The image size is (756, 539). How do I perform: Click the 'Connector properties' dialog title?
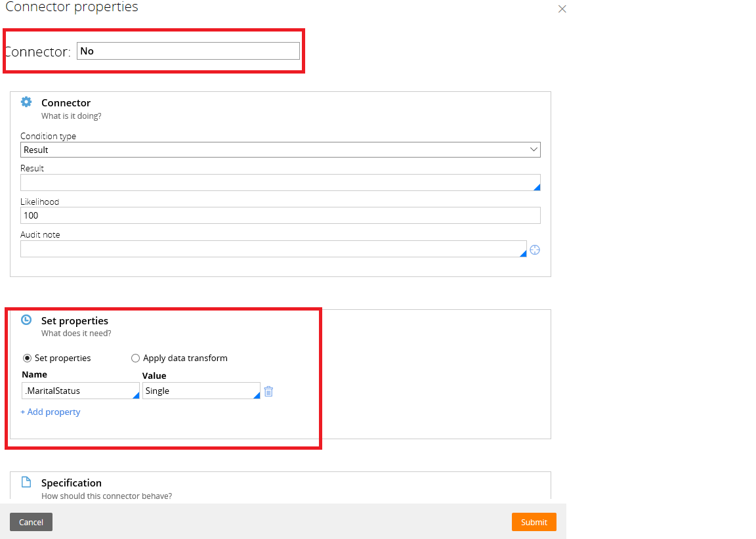point(72,7)
